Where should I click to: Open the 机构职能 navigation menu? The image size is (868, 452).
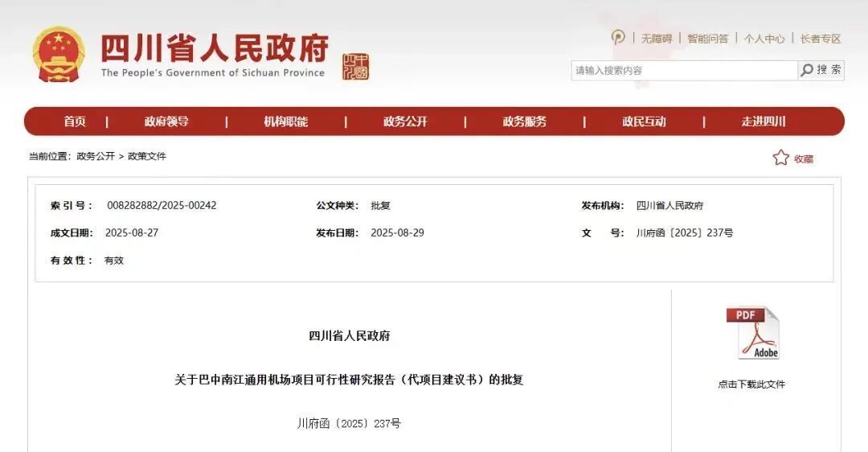tap(285, 121)
